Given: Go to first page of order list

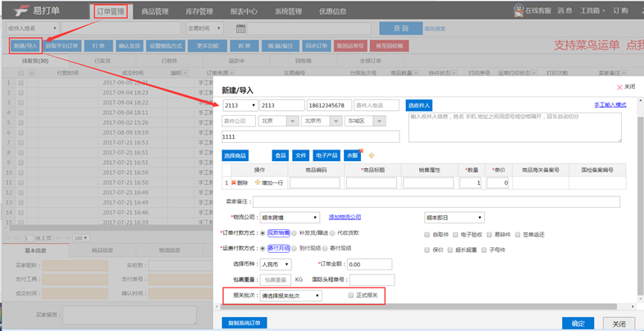Looking at the screenshot, I should click(x=8, y=238).
